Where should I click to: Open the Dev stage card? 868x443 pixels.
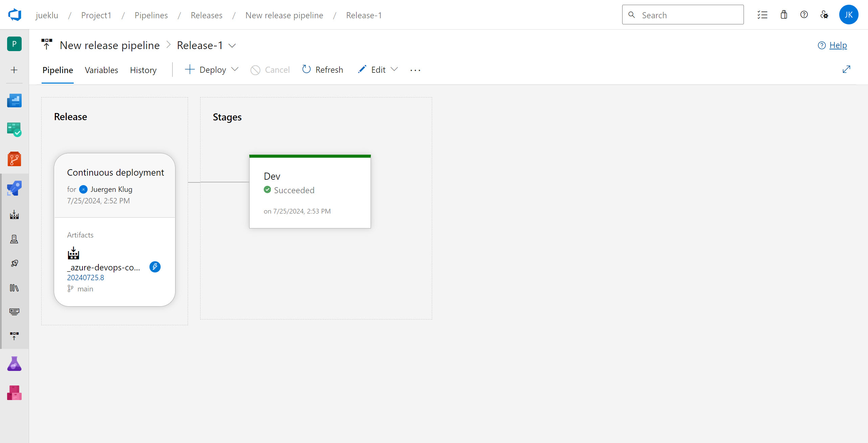[310, 192]
